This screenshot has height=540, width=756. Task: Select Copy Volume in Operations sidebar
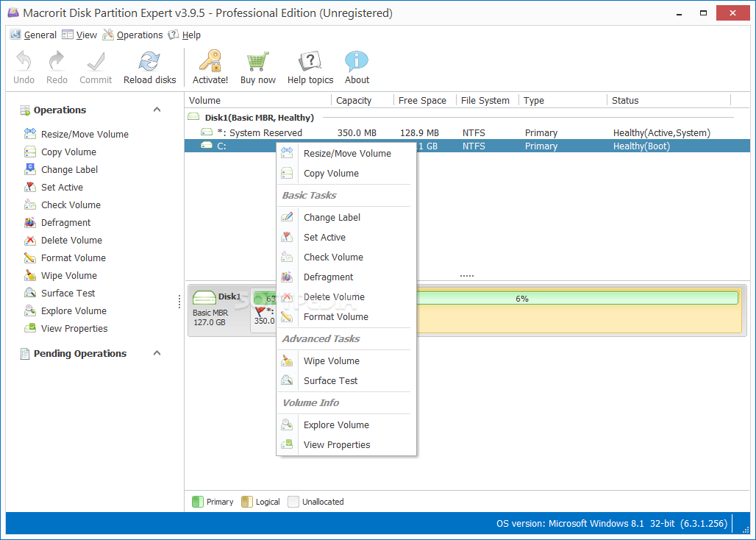(x=60, y=152)
